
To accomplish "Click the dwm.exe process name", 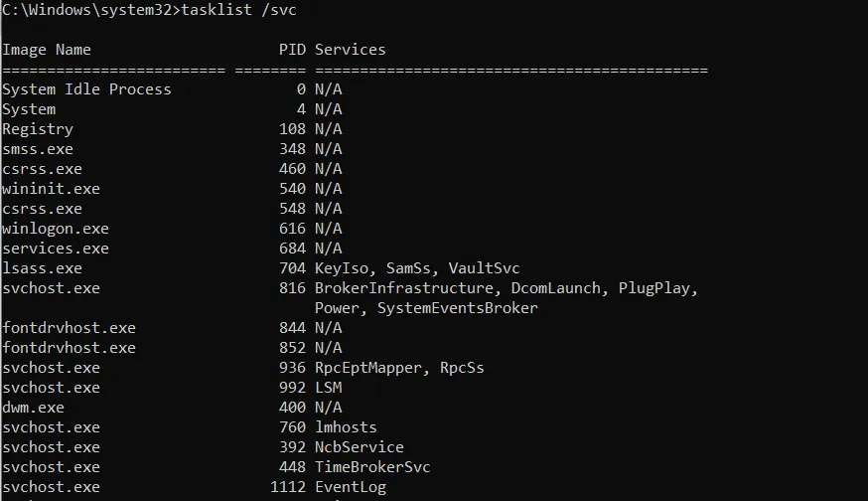I will point(33,408).
